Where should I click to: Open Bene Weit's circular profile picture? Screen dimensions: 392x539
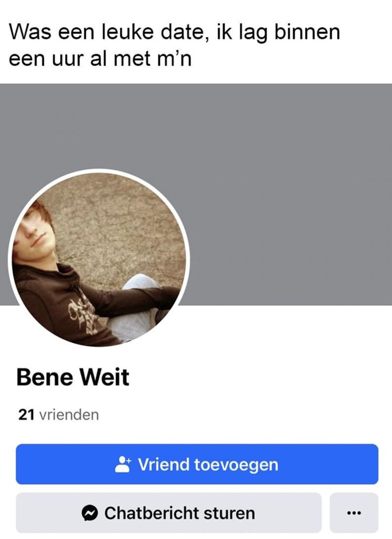[x=99, y=259]
